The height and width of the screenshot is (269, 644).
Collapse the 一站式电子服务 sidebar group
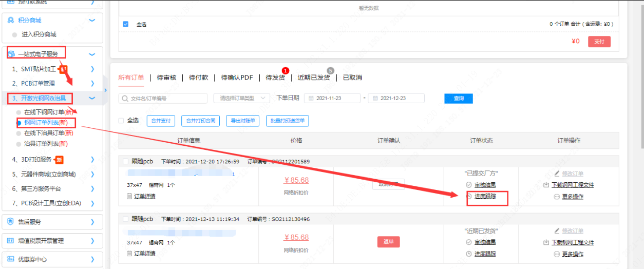pos(92,54)
